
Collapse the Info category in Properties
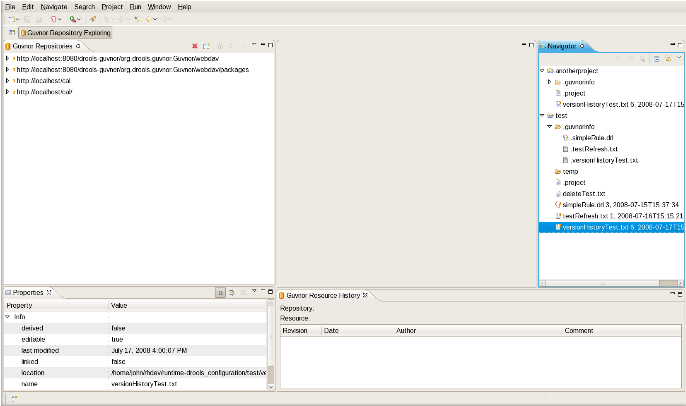click(x=8, y=316)
